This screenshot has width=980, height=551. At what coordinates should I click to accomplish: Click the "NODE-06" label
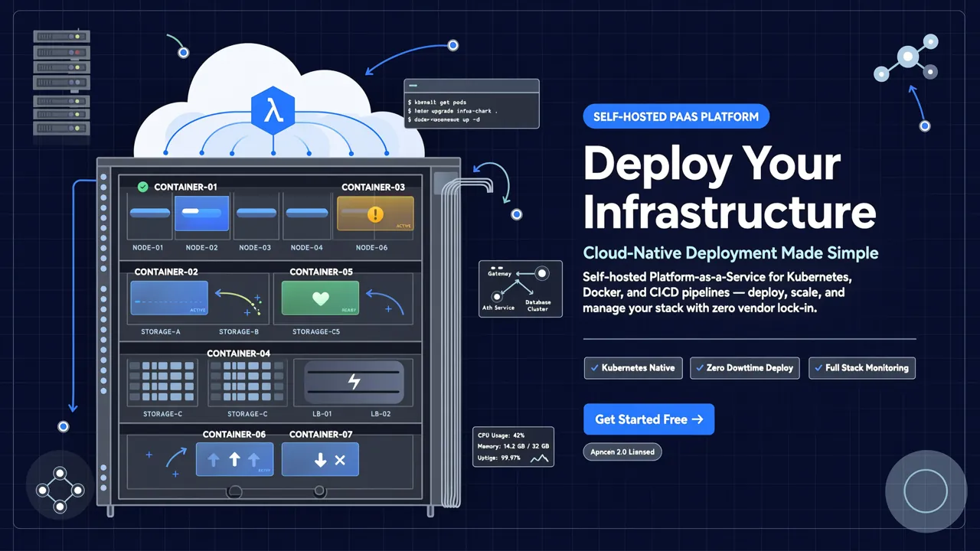pos(371,247)
